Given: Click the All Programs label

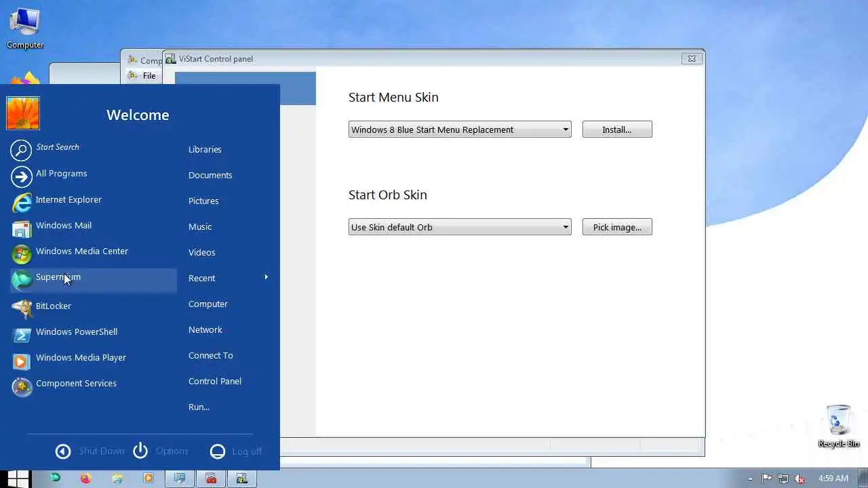Looking at the screenshot, I should (x=61, y=174).
